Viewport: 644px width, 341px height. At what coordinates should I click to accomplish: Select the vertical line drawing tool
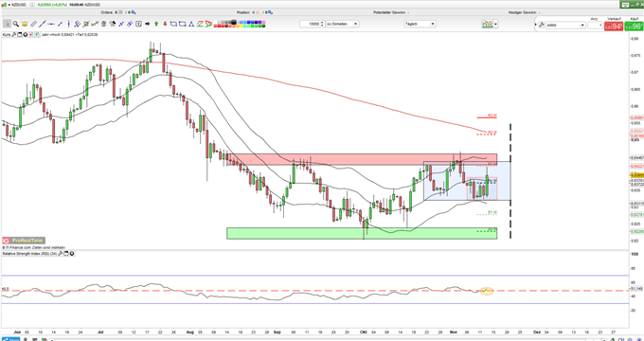[x=68, y=24]
